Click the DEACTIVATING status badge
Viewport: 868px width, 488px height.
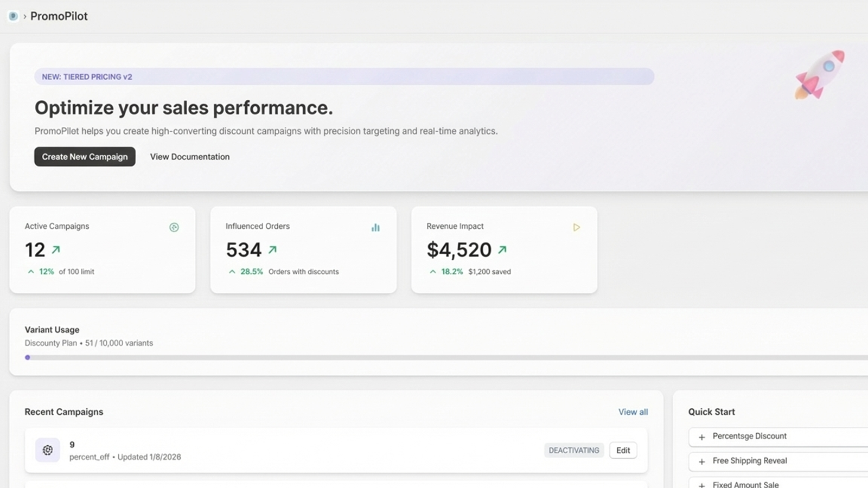[574, 451]
